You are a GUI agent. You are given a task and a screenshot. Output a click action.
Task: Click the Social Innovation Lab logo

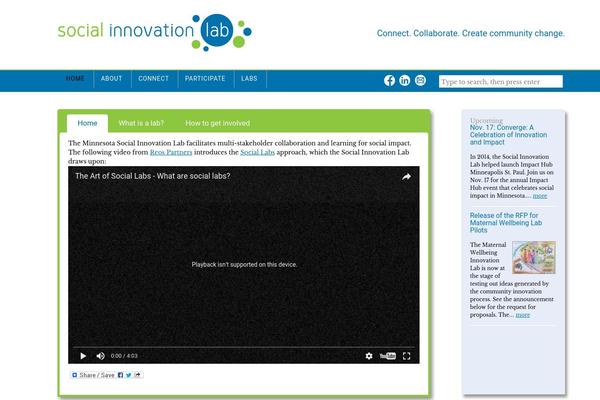pos(154,32)
